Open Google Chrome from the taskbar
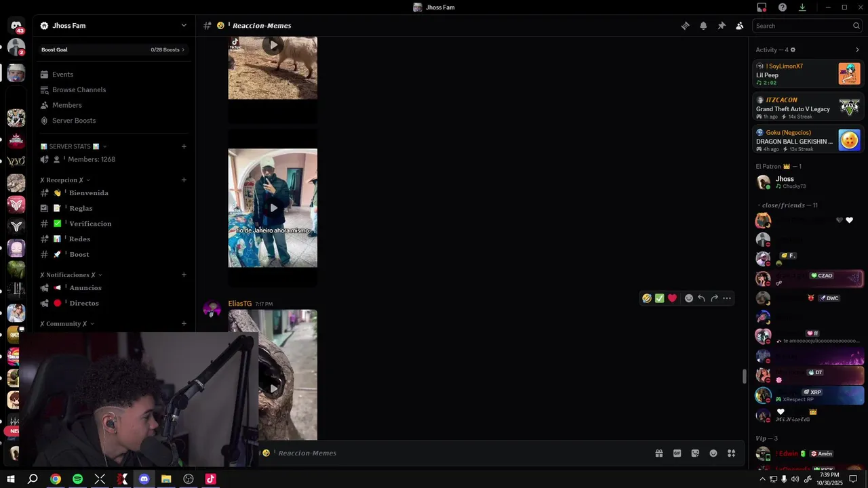This screenshot has width=868, height=488. [56, 479]
